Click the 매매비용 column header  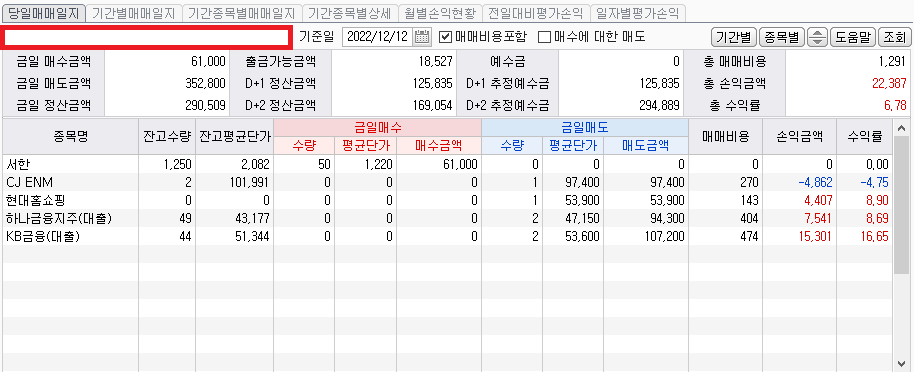(x=725, y=136)
